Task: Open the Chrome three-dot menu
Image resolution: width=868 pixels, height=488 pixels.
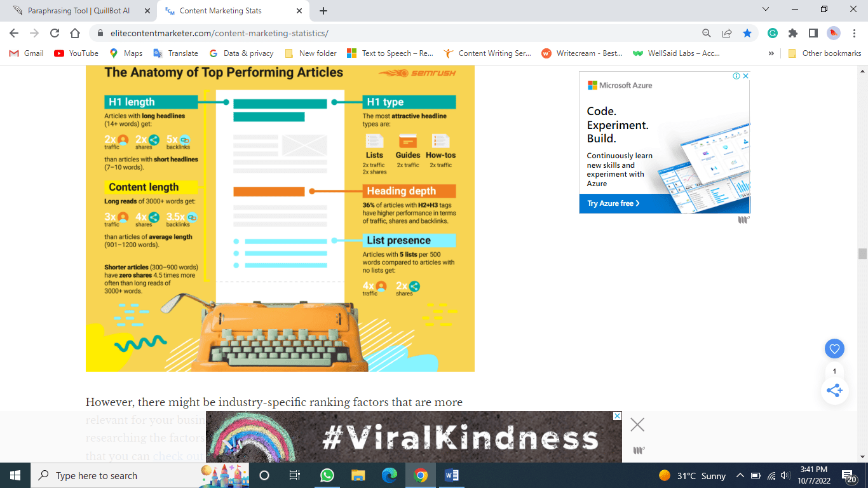Action: (x=854, y=33)
